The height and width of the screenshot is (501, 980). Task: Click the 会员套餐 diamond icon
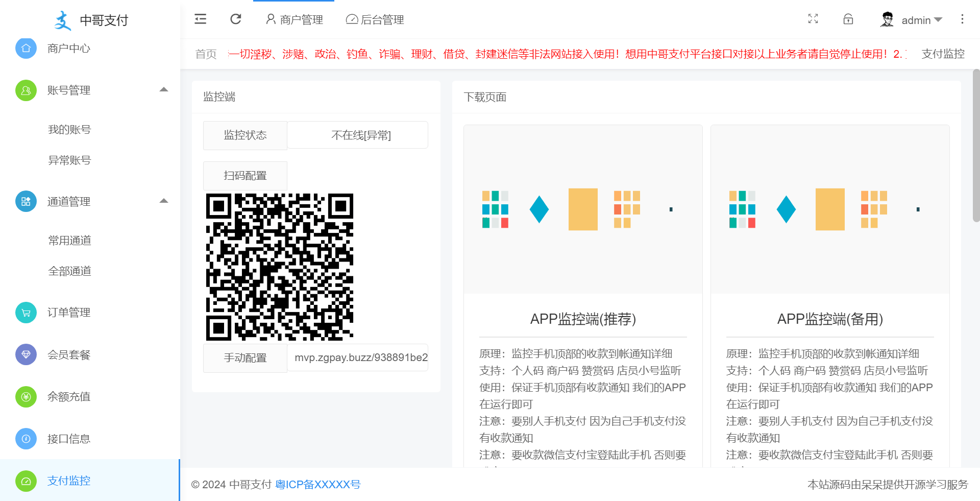coord(26,354)
